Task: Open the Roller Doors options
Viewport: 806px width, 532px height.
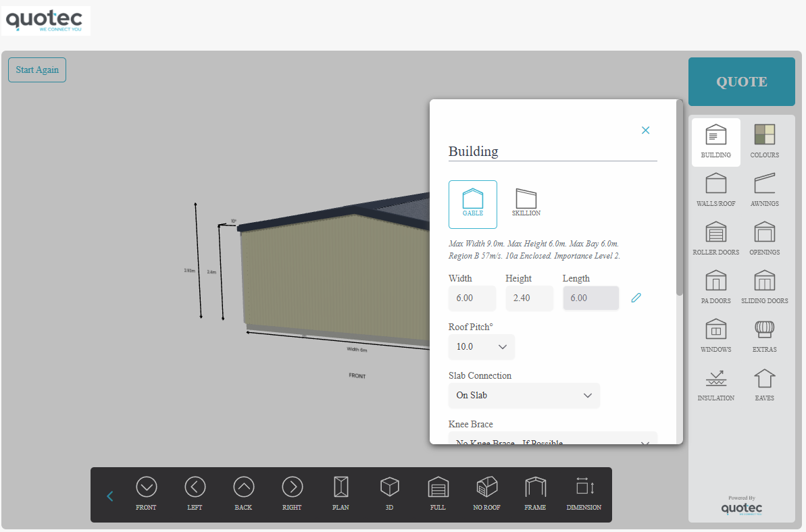Action: [x=715, y=239]
